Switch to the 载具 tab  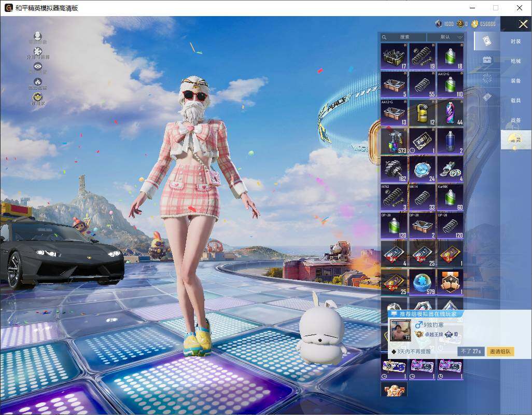pyautogui.click(x=516, y=101)
